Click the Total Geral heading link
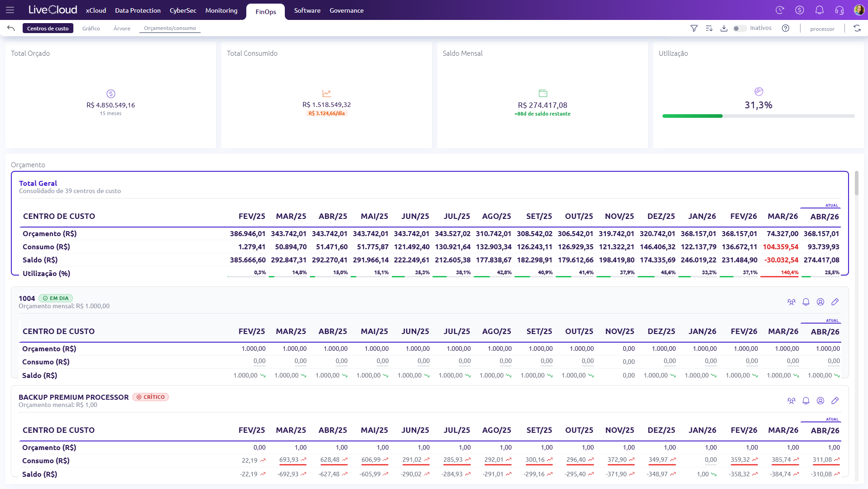 pos(38,183)
